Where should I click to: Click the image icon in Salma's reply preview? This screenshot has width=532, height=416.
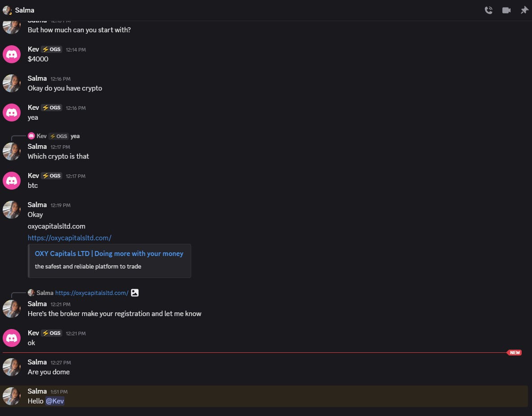(x=135, y=293)
